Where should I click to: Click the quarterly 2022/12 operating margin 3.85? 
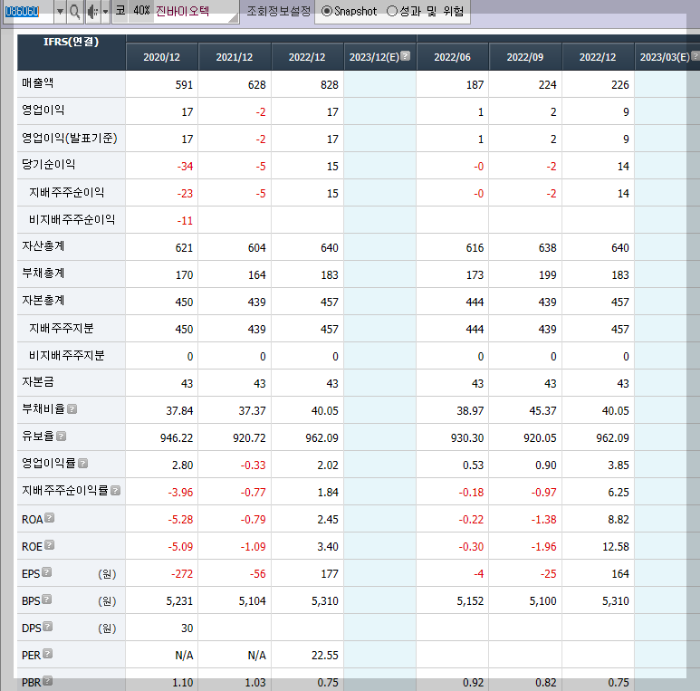point(619,465)
